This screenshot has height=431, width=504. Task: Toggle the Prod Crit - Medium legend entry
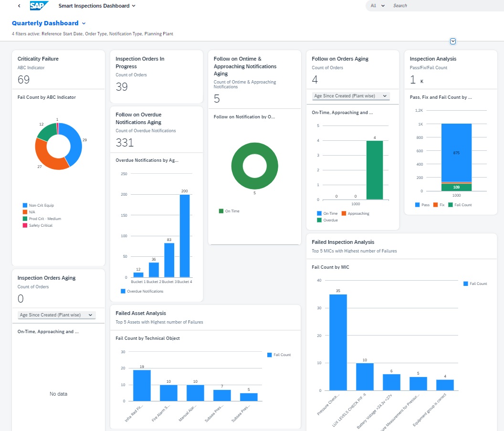(x=42, y=219)
